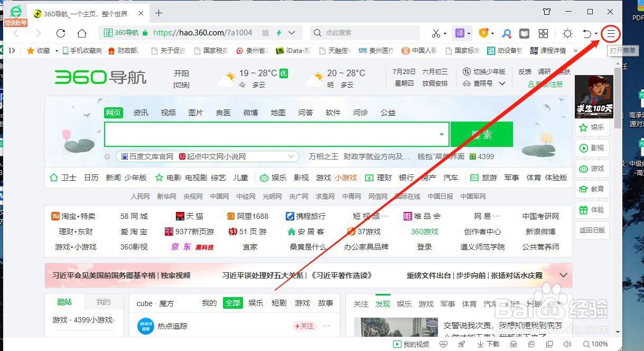Image resolution: width=644 pixels, height=351 pixels.
Task: Click the 360导航 logo
Action: [x=101, y=77]
